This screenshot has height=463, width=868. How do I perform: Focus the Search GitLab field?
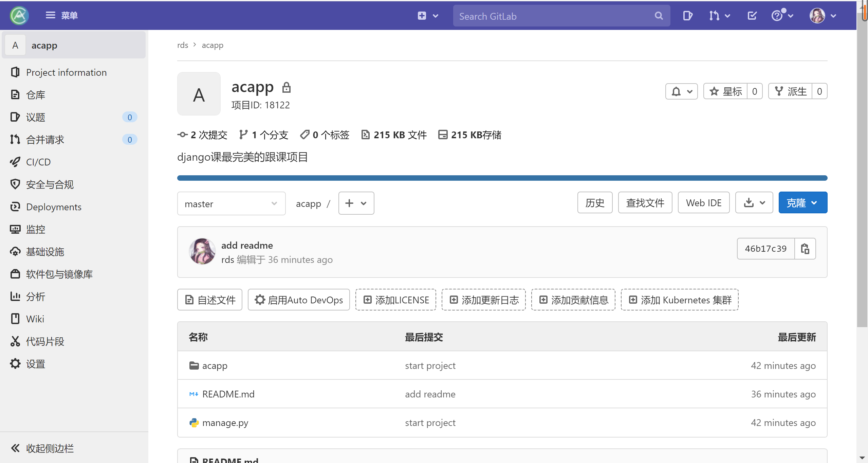point(561,16)
